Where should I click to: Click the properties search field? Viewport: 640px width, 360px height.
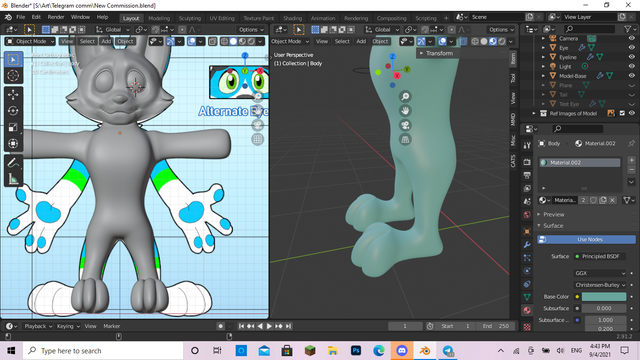pyautogui.click(x=577, y=129)
